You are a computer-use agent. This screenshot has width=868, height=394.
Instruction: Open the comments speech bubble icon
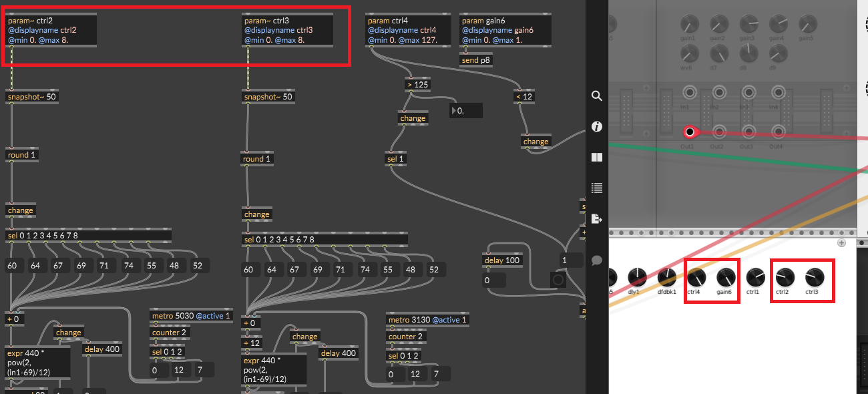tap(597, 260)
